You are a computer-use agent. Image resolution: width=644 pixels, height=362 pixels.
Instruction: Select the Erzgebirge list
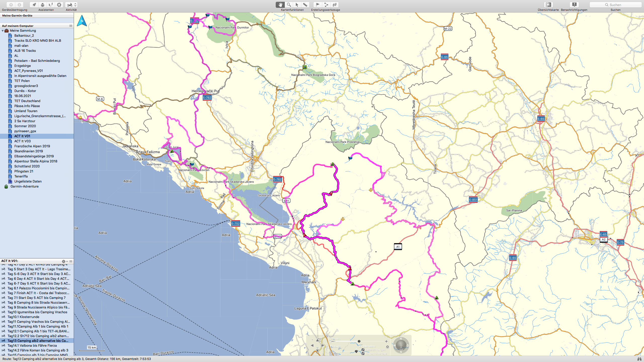tap(37, 66)
